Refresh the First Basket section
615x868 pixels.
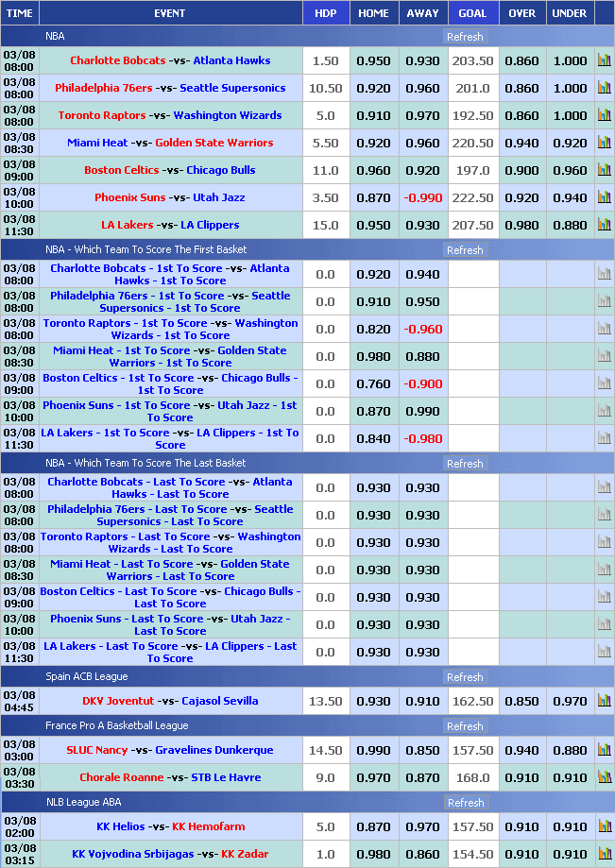click(x=465, y=249)
